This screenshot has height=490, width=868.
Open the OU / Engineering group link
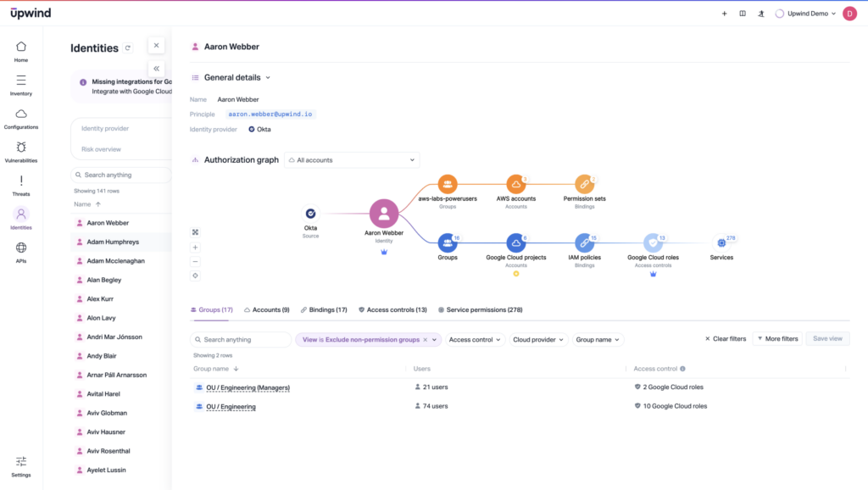231,406
